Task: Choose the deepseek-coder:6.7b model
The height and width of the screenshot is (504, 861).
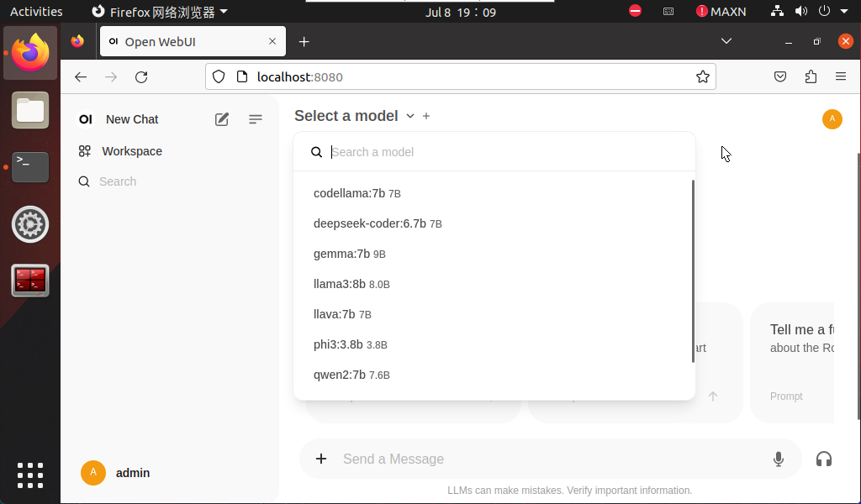Action: [370, 223]
